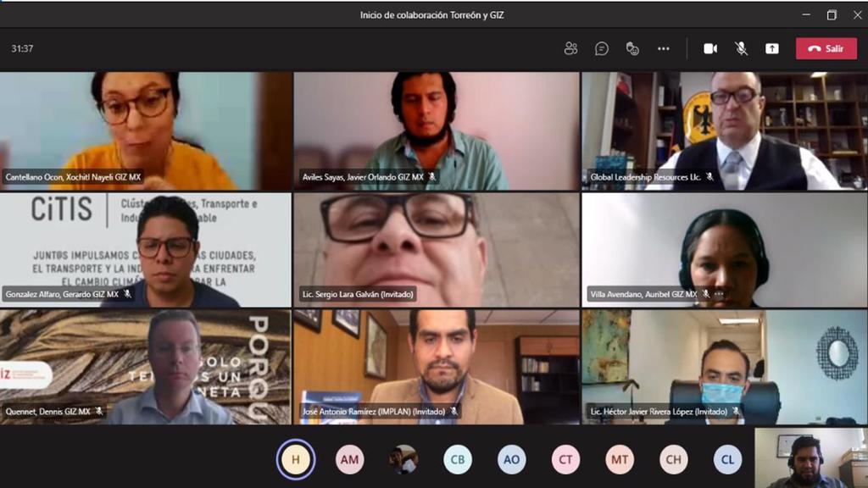The width and height of the screenshot is (868, 488).
Task: Open options menu on Villa Avendano tile
Action: tap(719, 295)
